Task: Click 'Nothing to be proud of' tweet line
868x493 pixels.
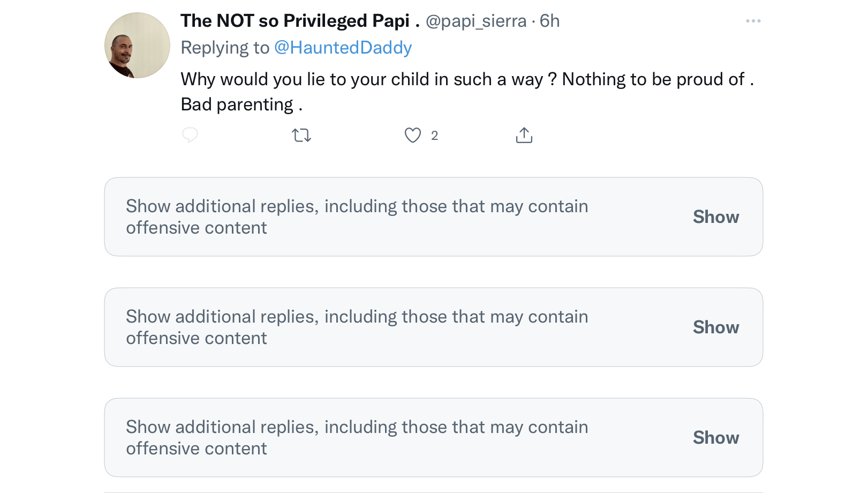Action: click(653, 79)
